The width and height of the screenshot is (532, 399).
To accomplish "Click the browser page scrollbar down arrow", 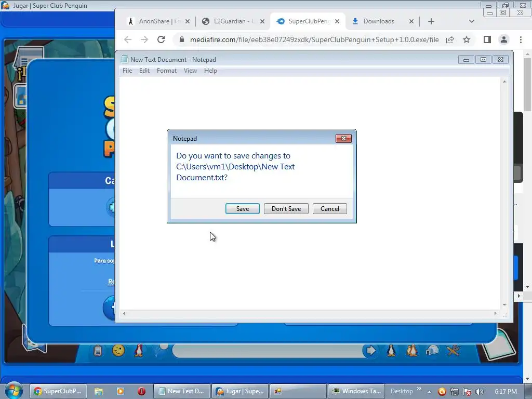I will click(528, 287).
